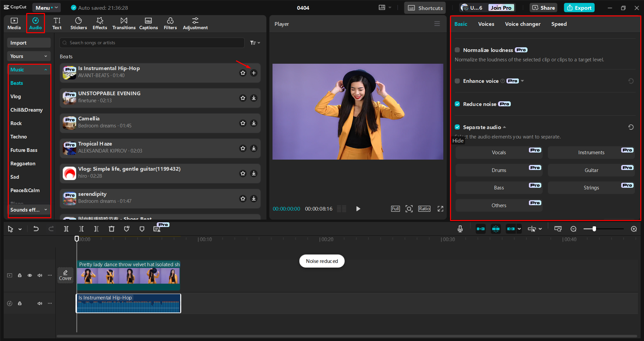The image size is (644, 341).
Task: Switch to the Voice changer tab
Action: (x=522, y=24)
